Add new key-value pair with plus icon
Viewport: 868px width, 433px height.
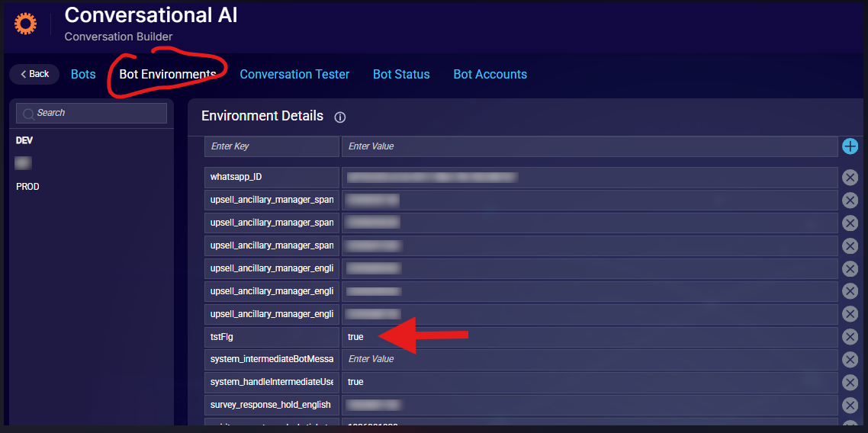click(x=850, y=146)
